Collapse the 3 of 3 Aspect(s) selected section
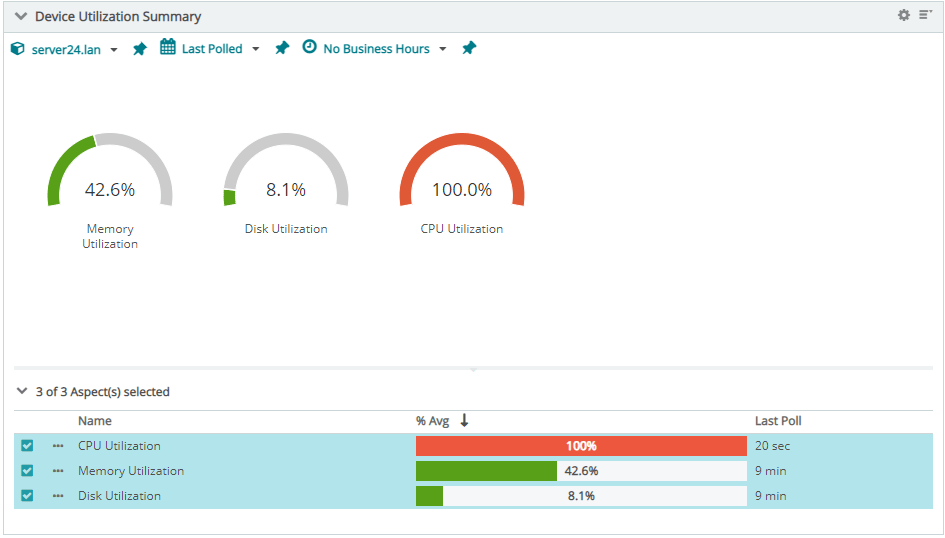945x538 pixels. coord(22,392)
